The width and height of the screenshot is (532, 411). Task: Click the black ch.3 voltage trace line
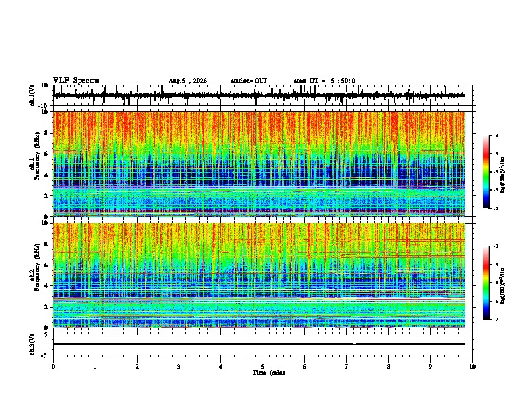(259, 344)
